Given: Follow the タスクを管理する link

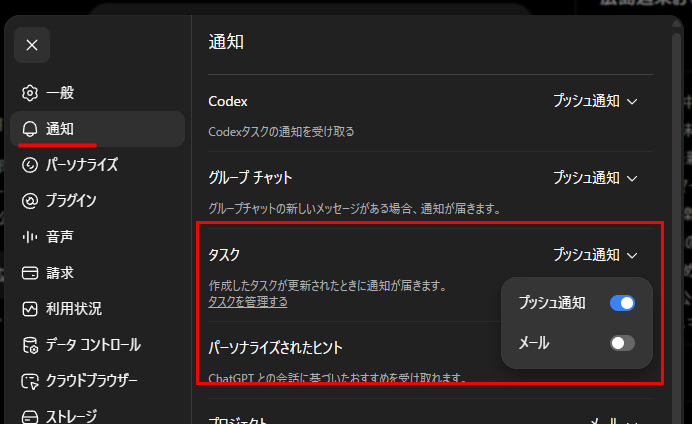Looking at the screenshot, I should click(248, 302).
